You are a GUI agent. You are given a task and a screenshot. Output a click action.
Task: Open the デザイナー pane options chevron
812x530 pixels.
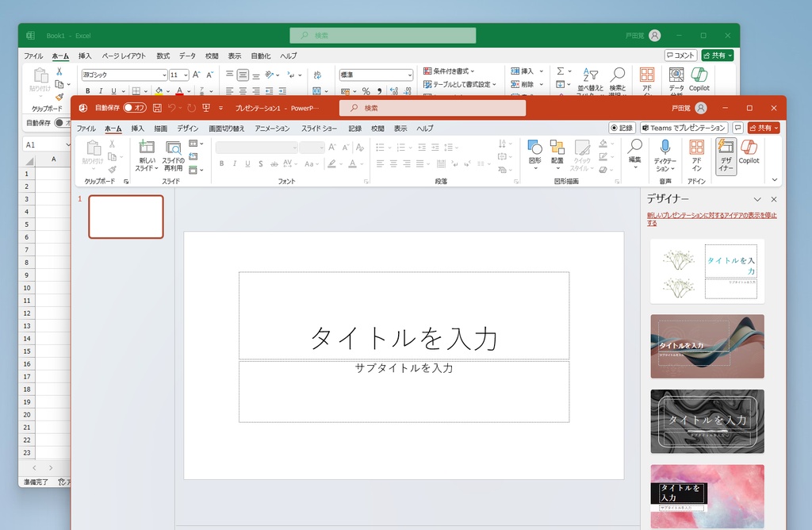pos(757,199)
